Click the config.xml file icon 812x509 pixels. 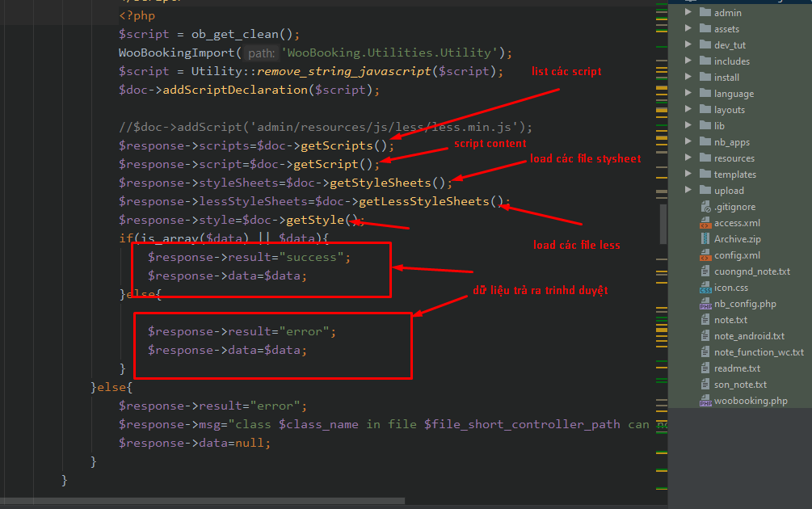pyautogui.click(x=705, y=255)
